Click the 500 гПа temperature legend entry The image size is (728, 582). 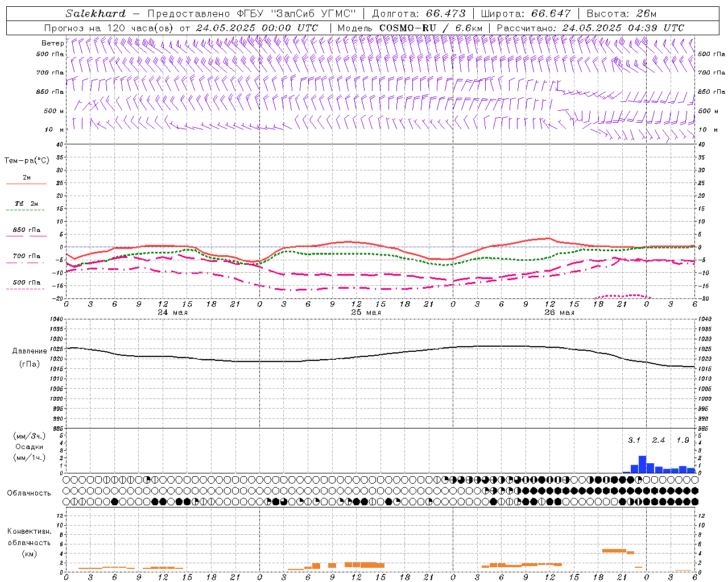26,282
